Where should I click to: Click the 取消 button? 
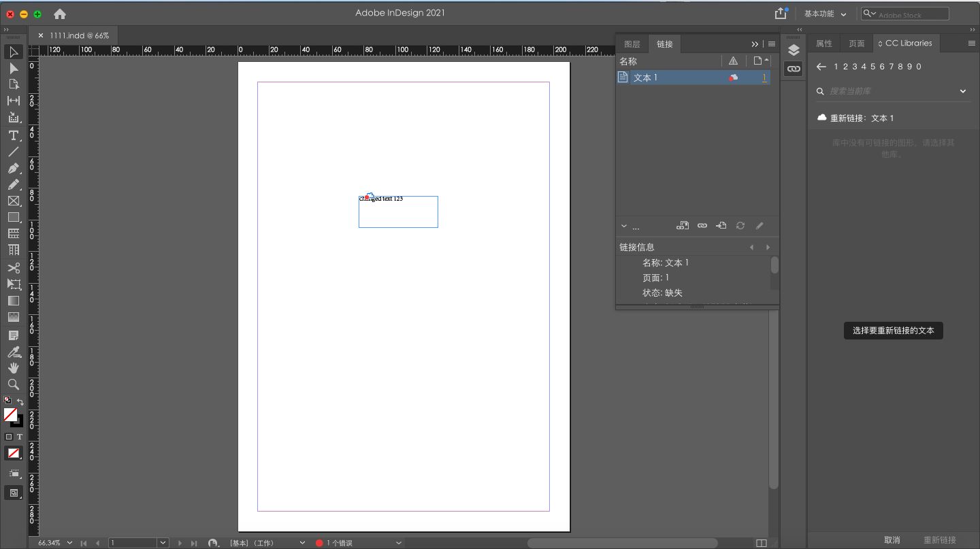[x=892, y=539]
